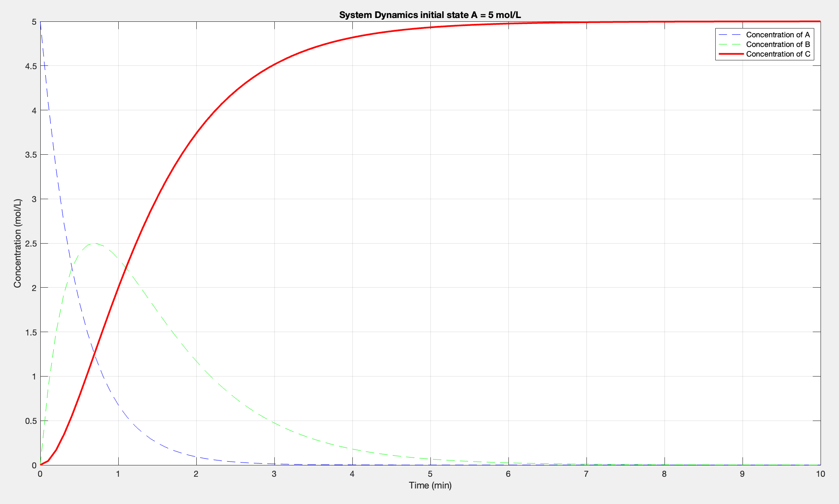
Task: Select the 'Time (min)' x-axis label
Action: [430, 486]
